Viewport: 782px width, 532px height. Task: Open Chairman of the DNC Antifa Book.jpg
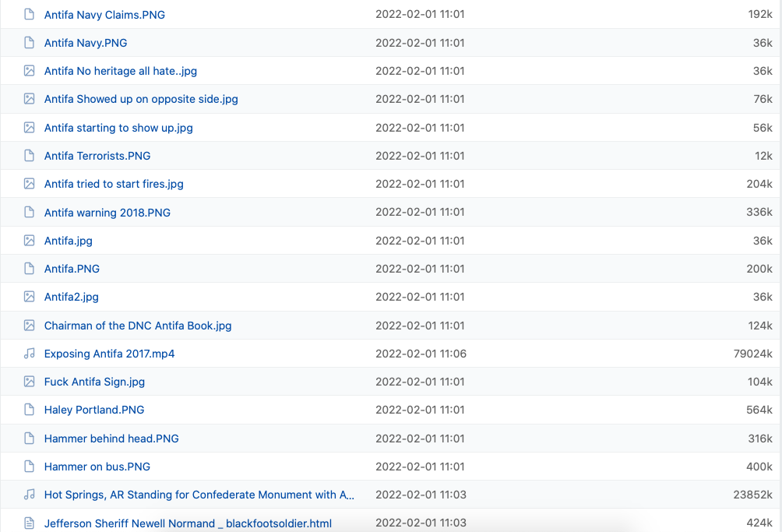138,326
